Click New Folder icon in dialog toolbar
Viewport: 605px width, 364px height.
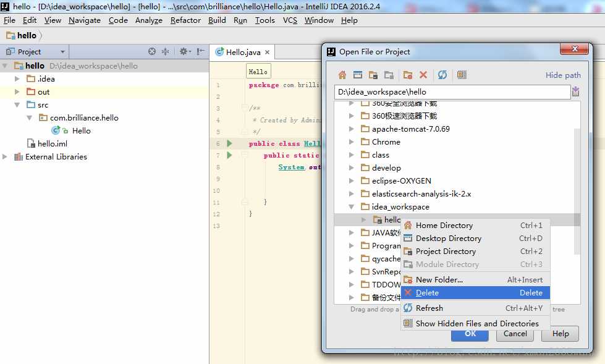(408, 75)
